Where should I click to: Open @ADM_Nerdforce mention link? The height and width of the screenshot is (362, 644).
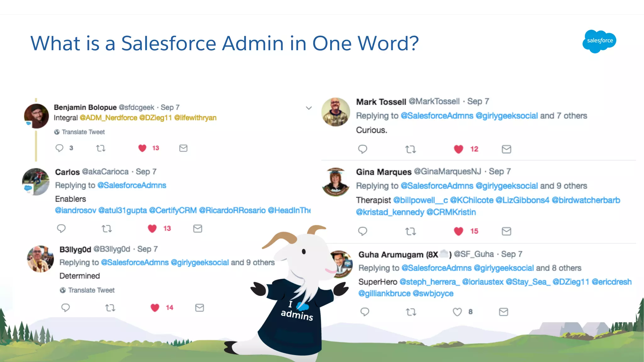(x=108, y=118)
